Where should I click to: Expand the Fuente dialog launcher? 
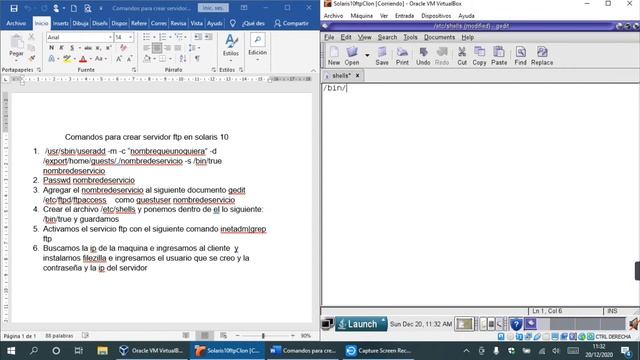(133, 70)
